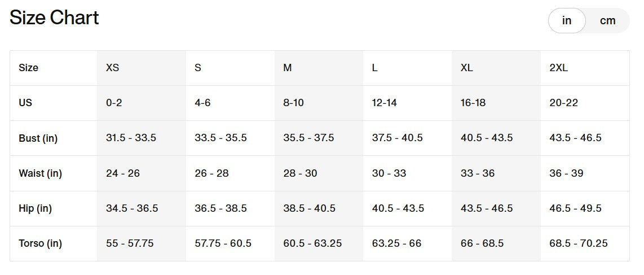
Task: Select the XL size column header
Action: pos(466,68)
